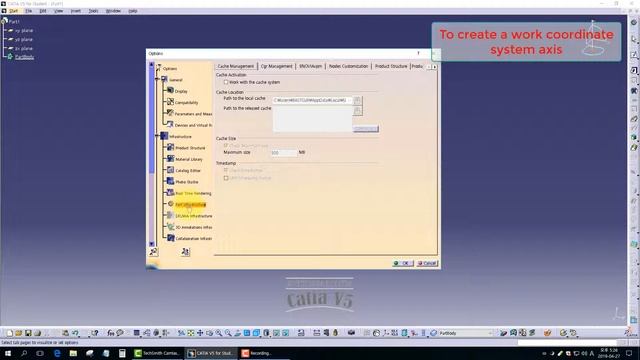Click the local cache path field
Viewport: 640px width, 360px height.
tap(312, 100)
